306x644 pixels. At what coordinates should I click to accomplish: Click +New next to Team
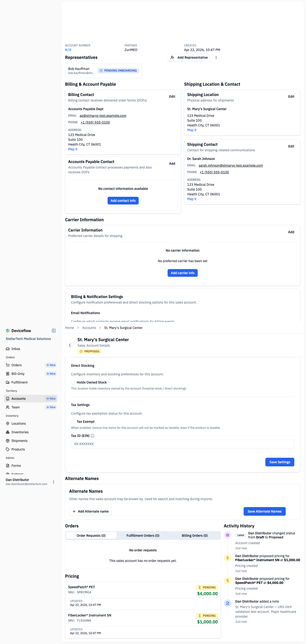coord(51,407)
